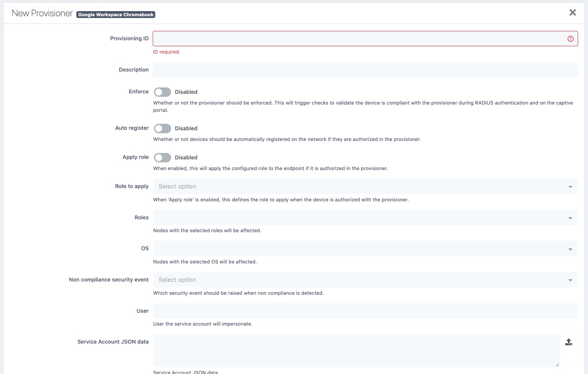Click inside the Roles selection field
This screenshot has height=374, width=588.
pyautogui.click(x=300, y=217)
